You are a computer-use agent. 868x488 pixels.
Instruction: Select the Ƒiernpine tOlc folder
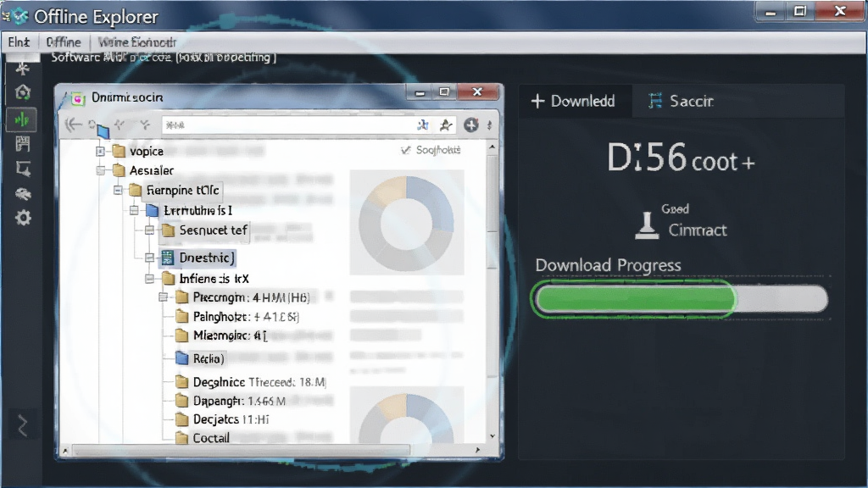pyautogui.click(x=175, y=191)
